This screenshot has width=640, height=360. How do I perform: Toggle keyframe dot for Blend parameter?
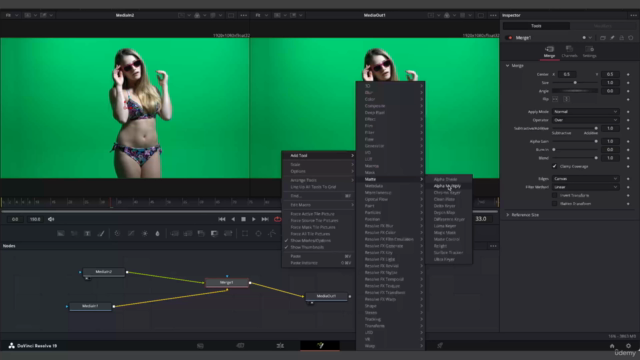(x=628, y=158)
